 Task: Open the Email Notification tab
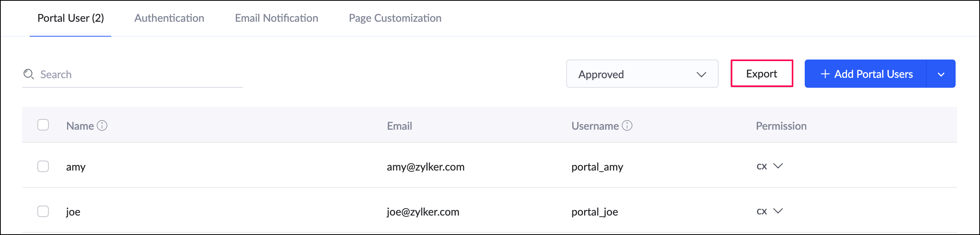276,18
